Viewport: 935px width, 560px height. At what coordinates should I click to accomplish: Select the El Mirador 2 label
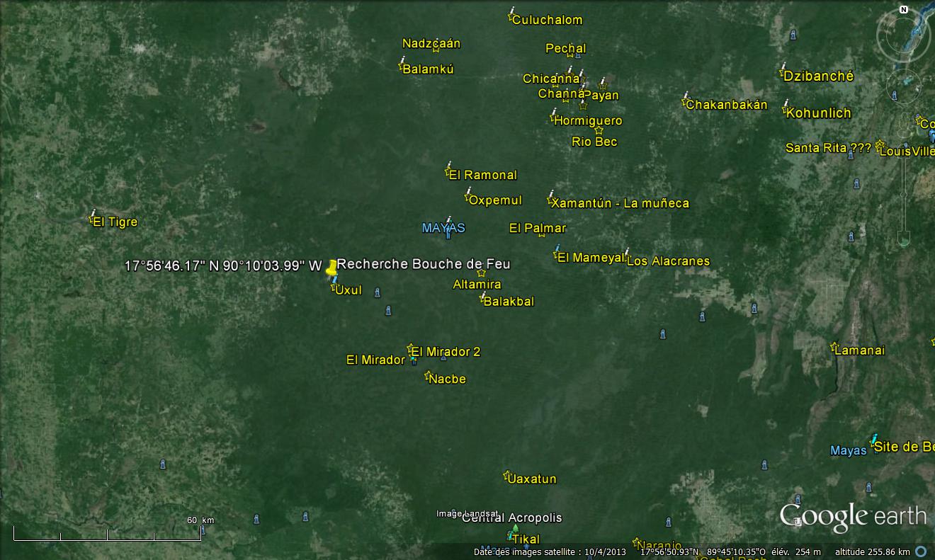point(446,351)
